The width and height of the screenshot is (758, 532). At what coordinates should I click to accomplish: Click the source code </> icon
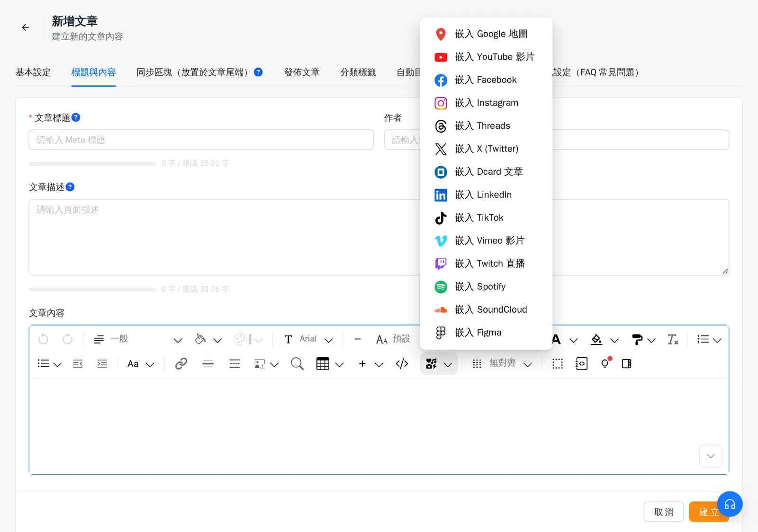click(x=402, y=364)
